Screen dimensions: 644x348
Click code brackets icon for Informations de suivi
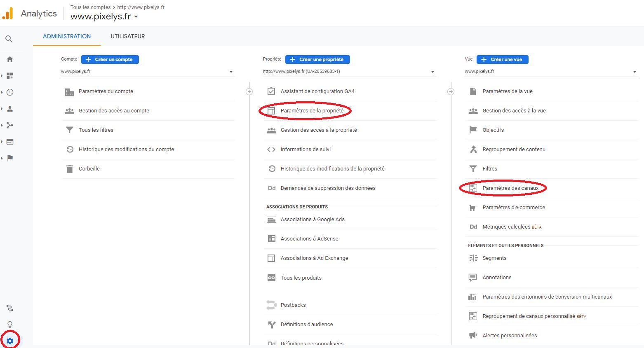click(x=271, y=149)
